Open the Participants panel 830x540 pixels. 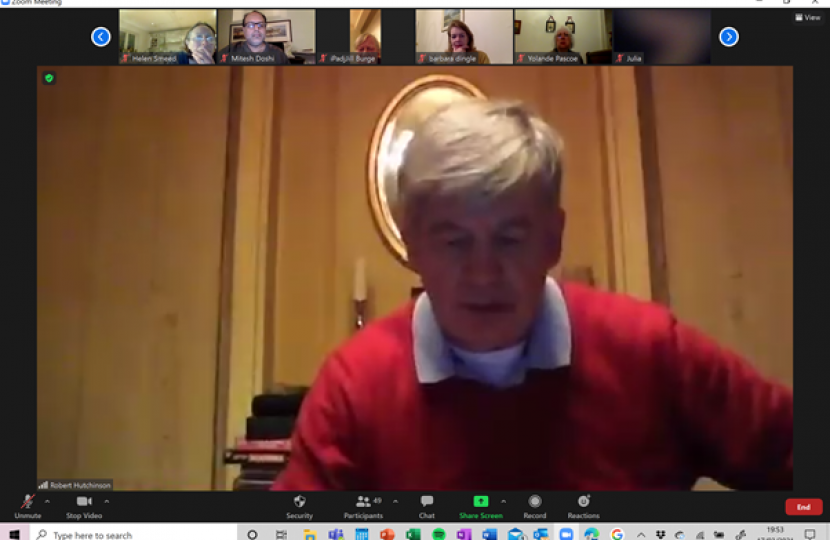point(362,502)
